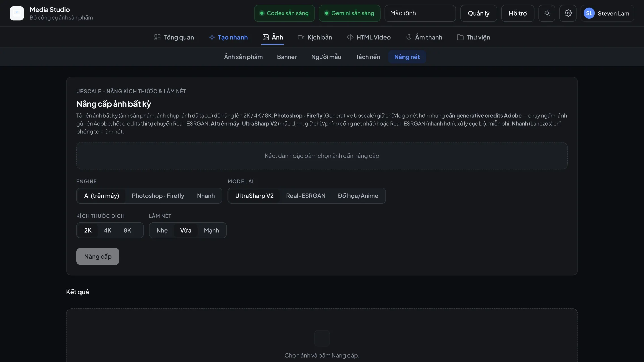This screenshot has width=644, height=362.
Task: Open the Tổng quan tab
Action: click(174, 37)
